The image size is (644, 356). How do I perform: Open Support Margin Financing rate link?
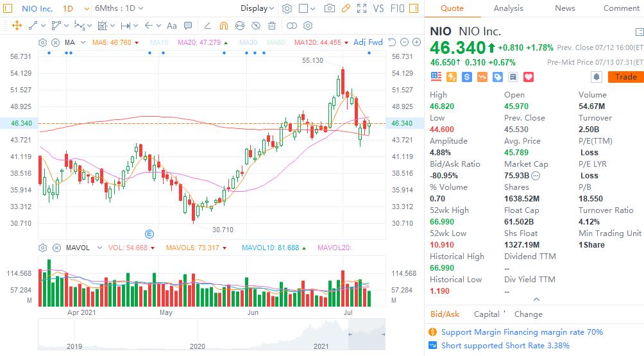pyautogui.click(x=521, y=332)
